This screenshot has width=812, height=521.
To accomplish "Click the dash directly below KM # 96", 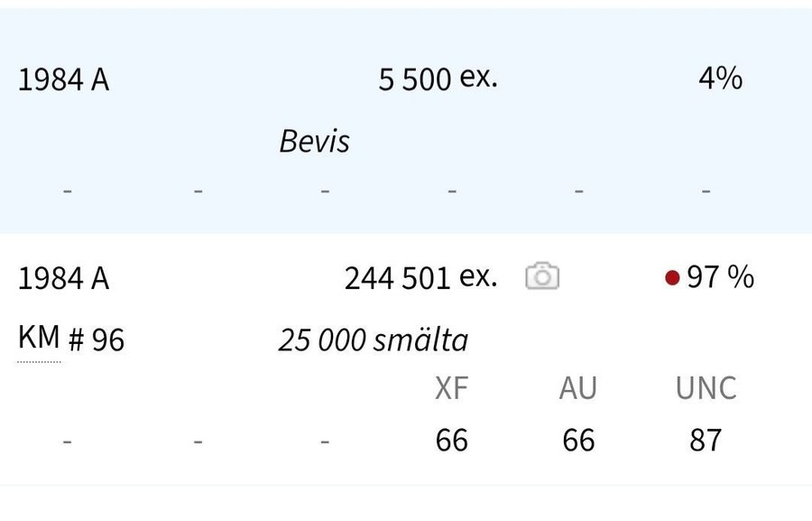I will coord(68,441).
